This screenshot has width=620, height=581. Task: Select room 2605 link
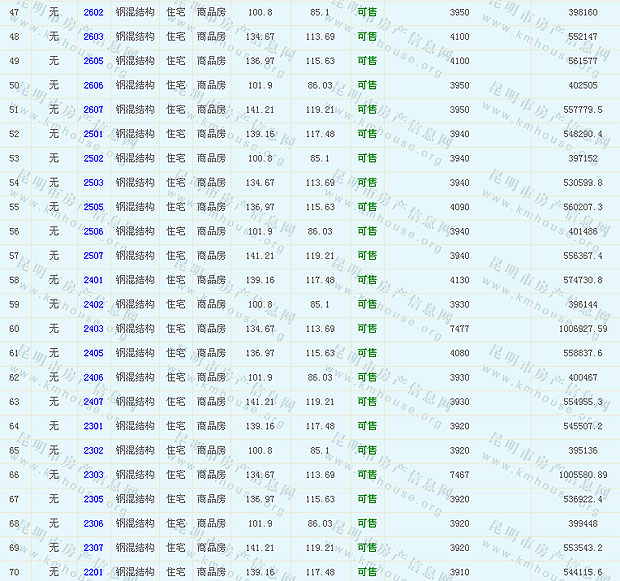[93, 61]
